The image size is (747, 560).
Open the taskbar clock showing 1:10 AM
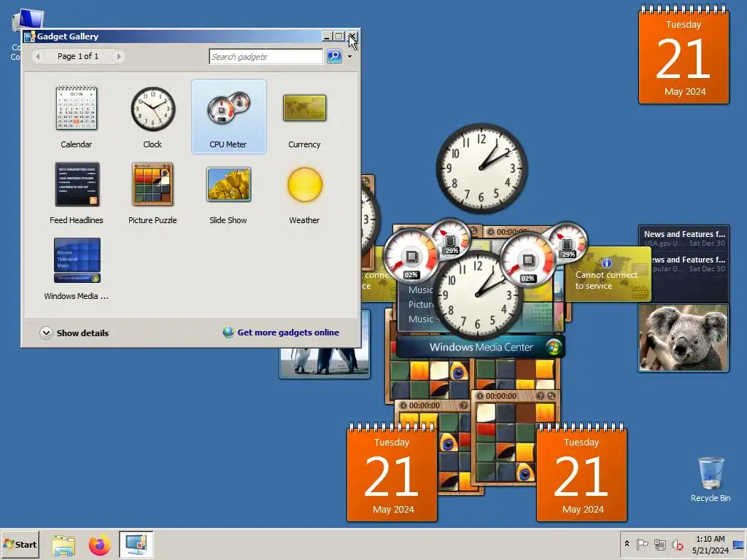711,544
